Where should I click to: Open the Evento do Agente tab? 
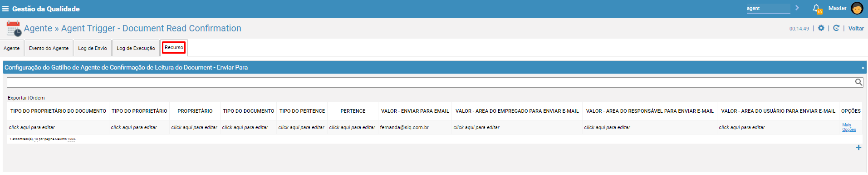49,48
